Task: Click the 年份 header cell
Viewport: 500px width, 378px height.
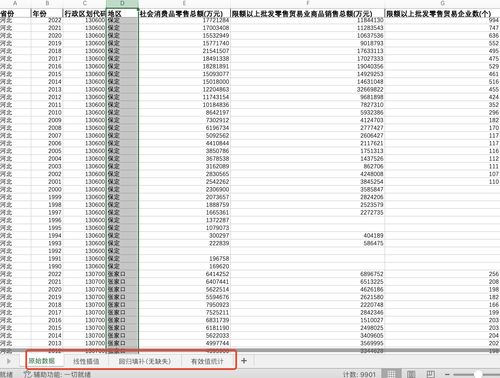Action: coord(47,14)
